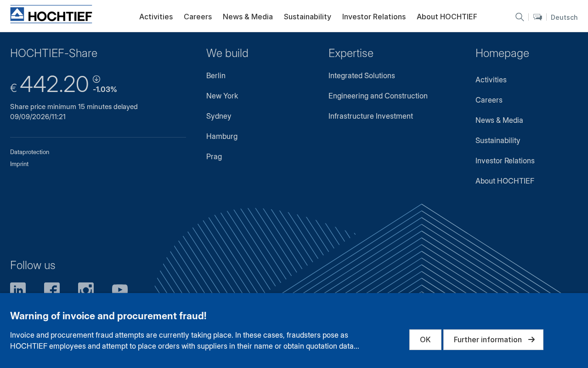Open Imprint link
The height and width of the screenshot is (368, 588).
(x=19, y=164)
